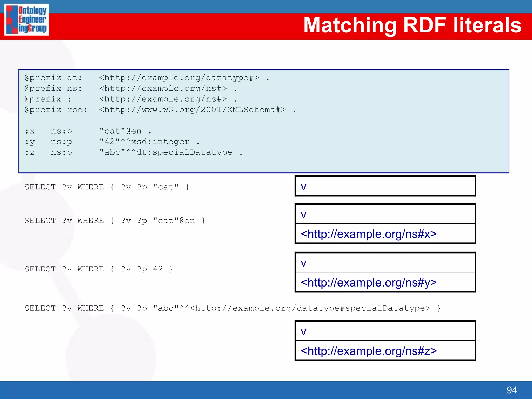This screenshot has height=399, width=532.
Task: Click the v header above ns#x result
Action: tap(303, 215)
